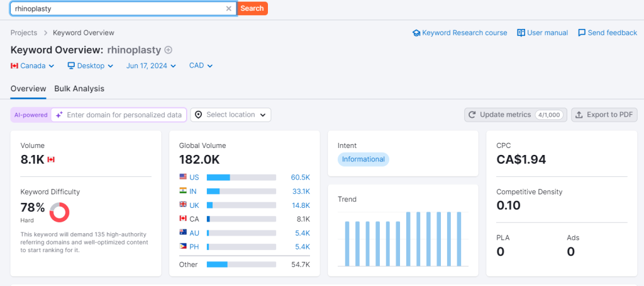Click the 5.4K PH volume value

point(303,247)
